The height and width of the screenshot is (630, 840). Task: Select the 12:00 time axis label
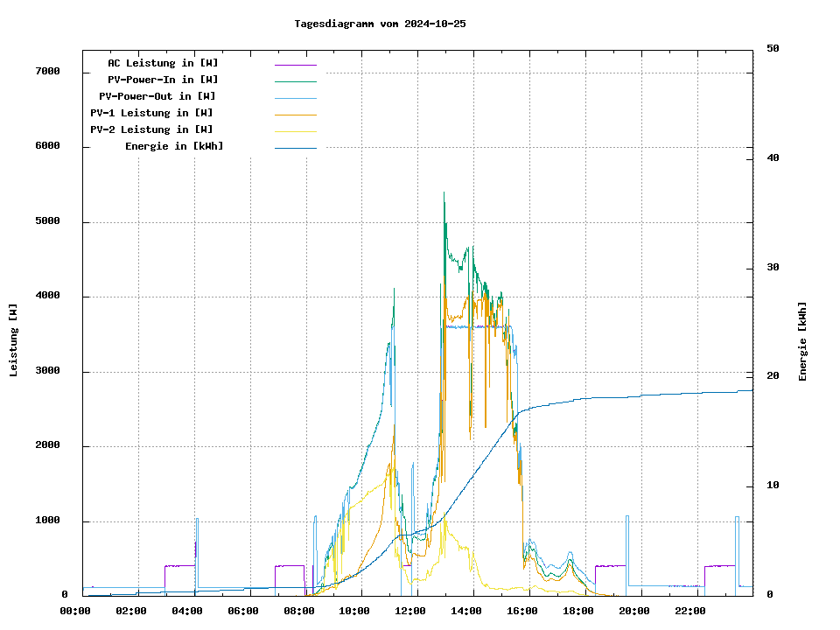(410, 611)
